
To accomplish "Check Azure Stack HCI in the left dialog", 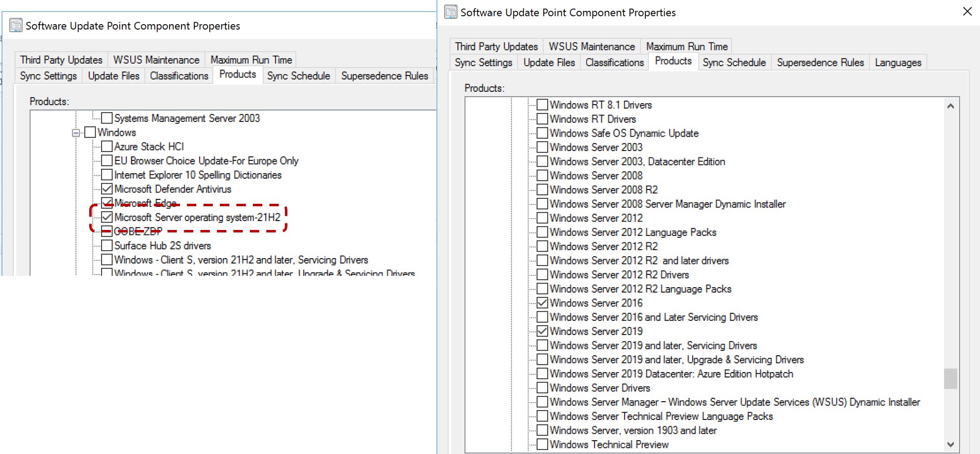I will coord(106,147).
